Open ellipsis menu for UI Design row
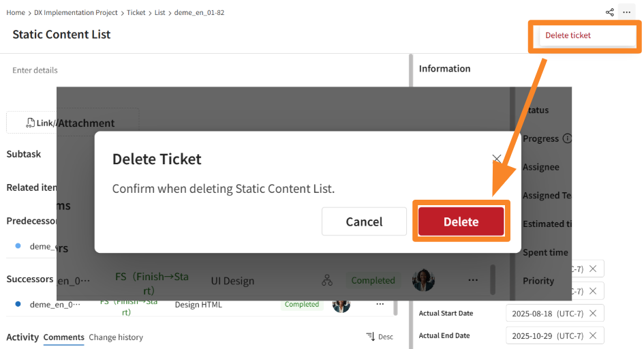The image size is (644, 349). (472, 280)
